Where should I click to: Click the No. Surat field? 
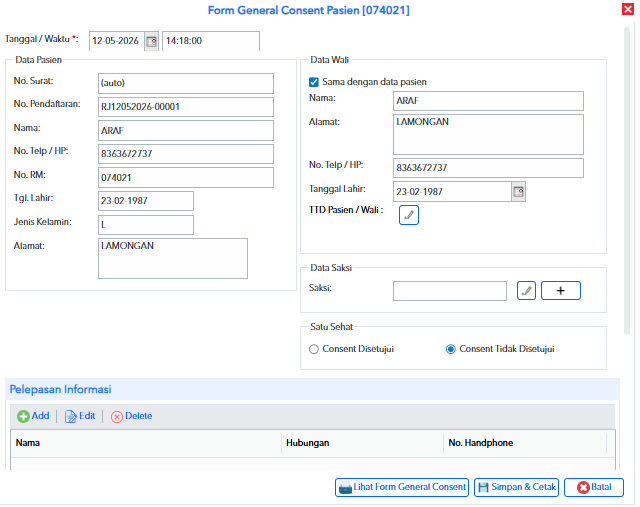[x=186, y=83]
